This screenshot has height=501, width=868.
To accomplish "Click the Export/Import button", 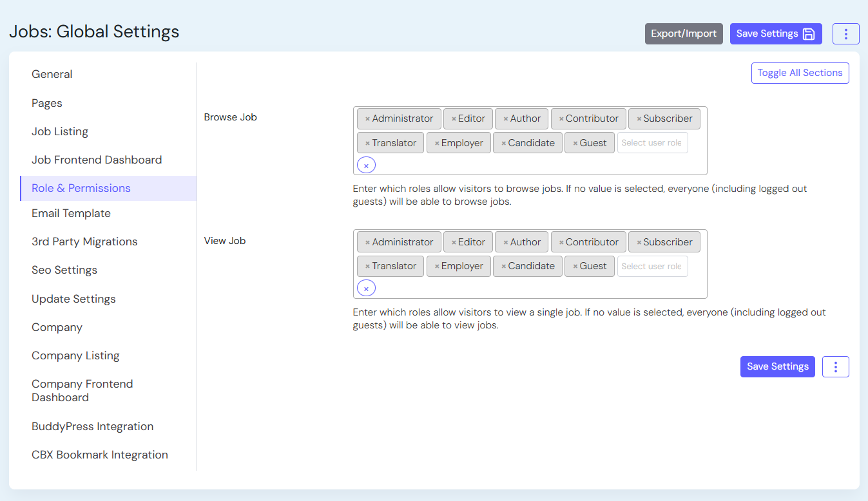I will [x=683, y=34].
